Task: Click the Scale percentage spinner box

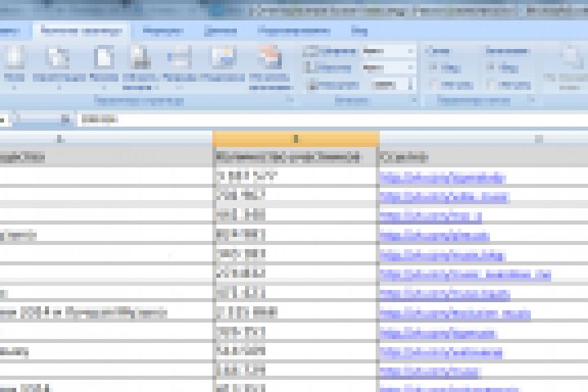Action: (393, 85)
